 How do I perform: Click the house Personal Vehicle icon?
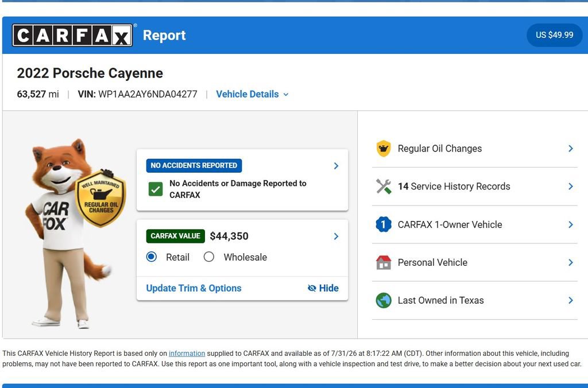tap(383, 262)
